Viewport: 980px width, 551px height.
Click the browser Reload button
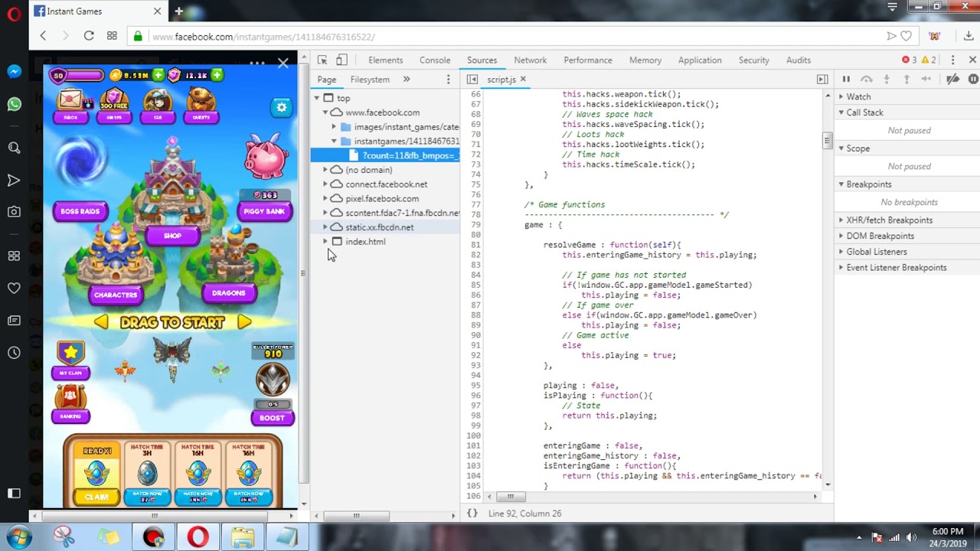(x=89, y=36)
